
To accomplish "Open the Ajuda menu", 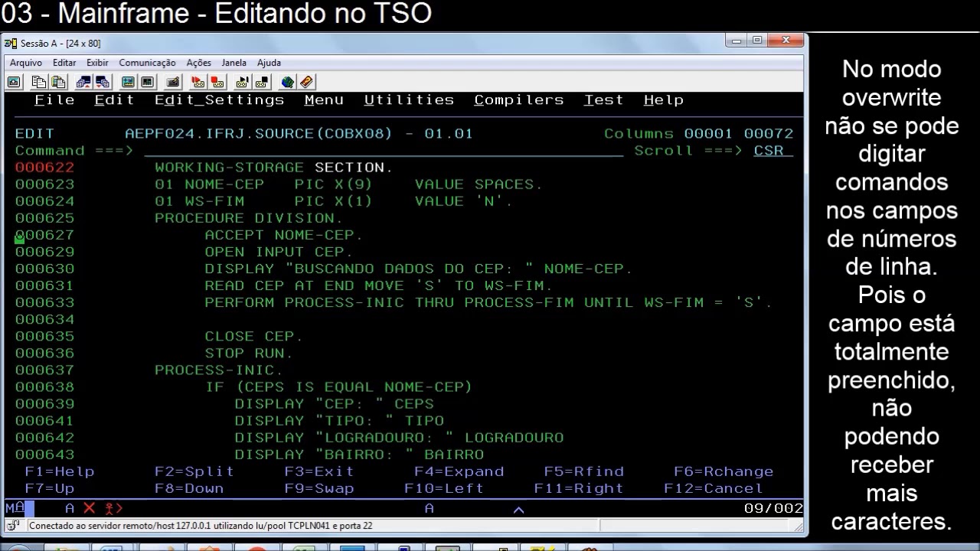I will [x=269, y=63].
